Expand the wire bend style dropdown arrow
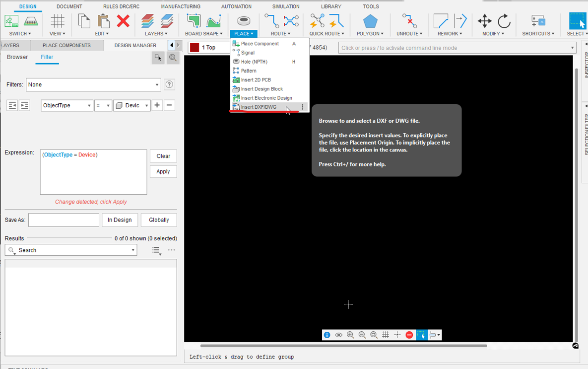The height and width of the screenshot is (369, 588). pos(438,335)
